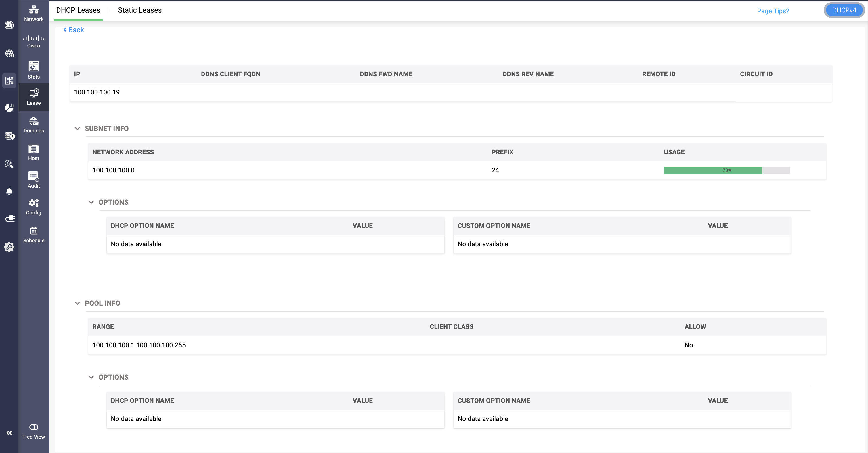Open the Page Tips link
The height and width of the screenshot is (453, 868).
(773, 11)
